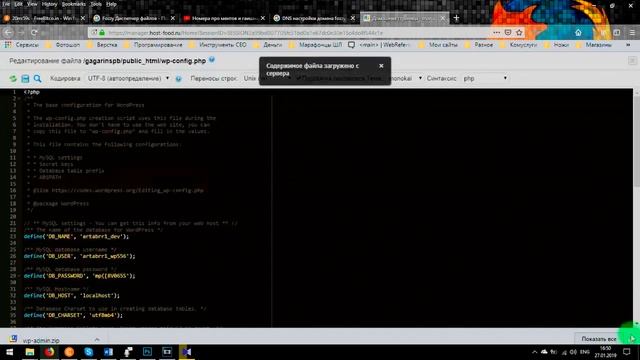
Task: Open the File menu
Action: pos(6,4)
